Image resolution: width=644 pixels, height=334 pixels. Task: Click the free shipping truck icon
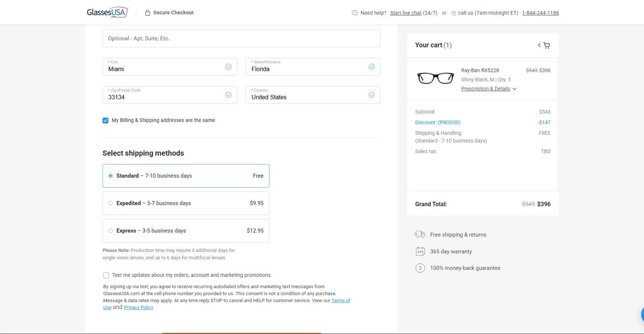pos(419,234)
